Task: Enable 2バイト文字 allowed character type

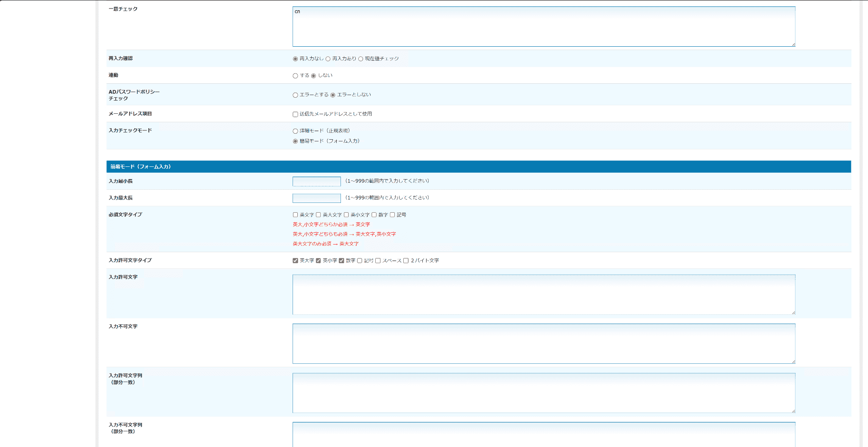Action: click(406, 261)
